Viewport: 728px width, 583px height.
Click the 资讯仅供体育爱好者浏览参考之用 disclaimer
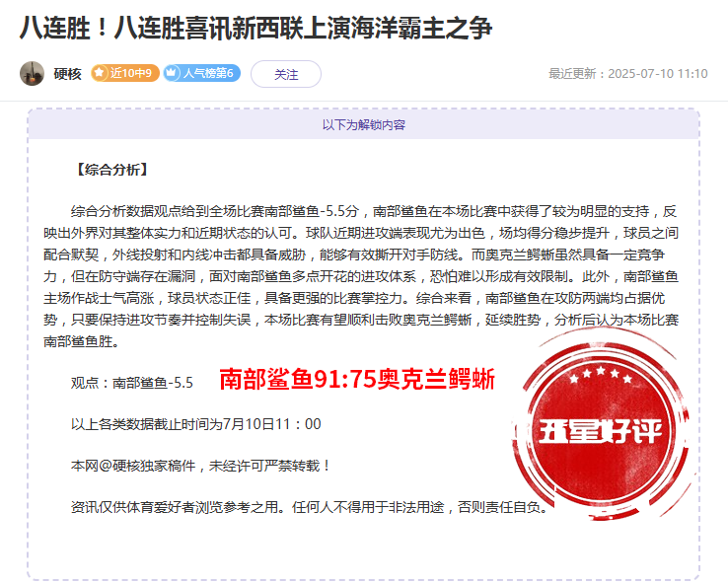(x=310, y=507)
